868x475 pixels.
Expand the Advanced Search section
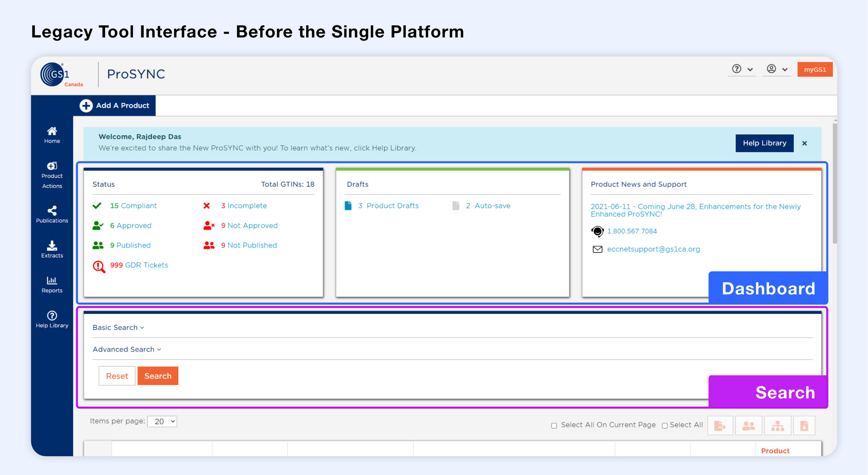[127, 349]
